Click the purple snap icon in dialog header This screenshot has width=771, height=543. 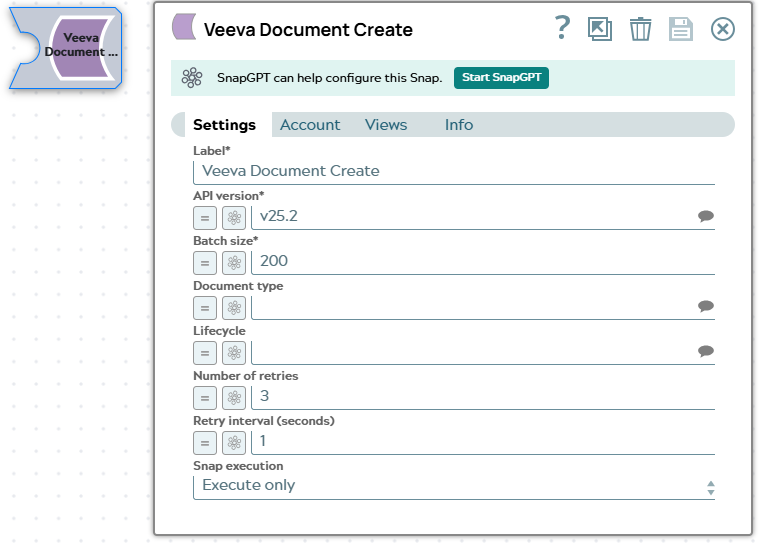(184, 27)
